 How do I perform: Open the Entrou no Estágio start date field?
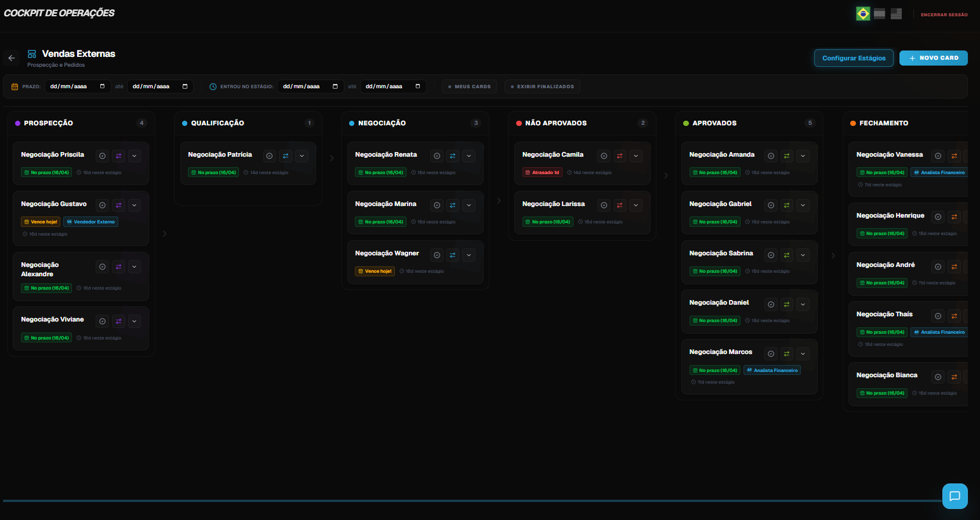pos(311,86)
